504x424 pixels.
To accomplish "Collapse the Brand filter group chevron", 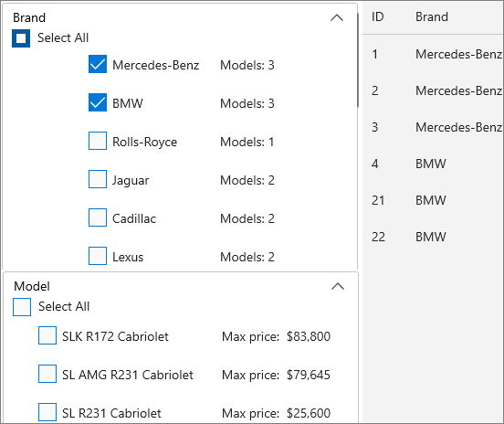I will pos(337,17).
